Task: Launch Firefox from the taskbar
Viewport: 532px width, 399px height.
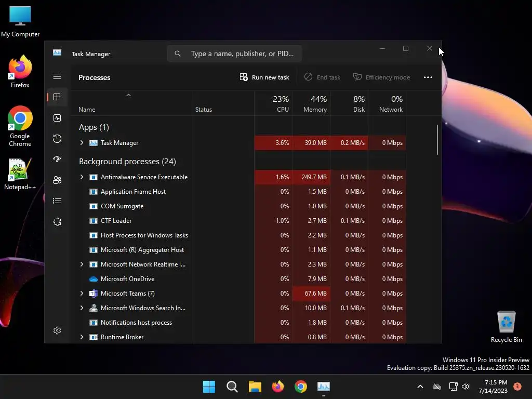Action: 278,387
